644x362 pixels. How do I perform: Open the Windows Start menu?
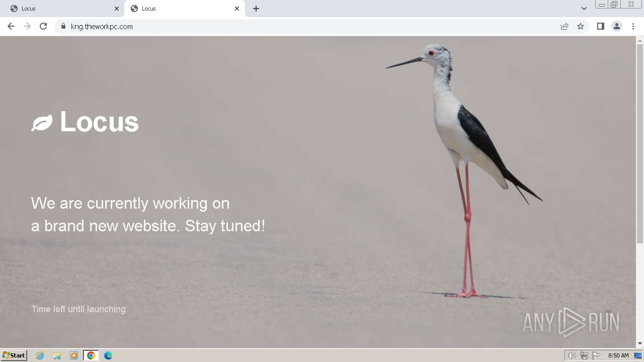click(14, 355)
